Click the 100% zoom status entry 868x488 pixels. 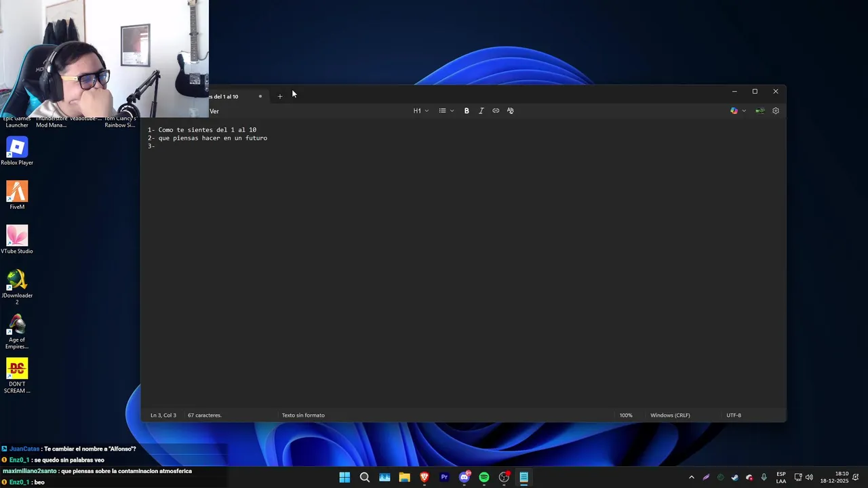click(x=626, y=415)
